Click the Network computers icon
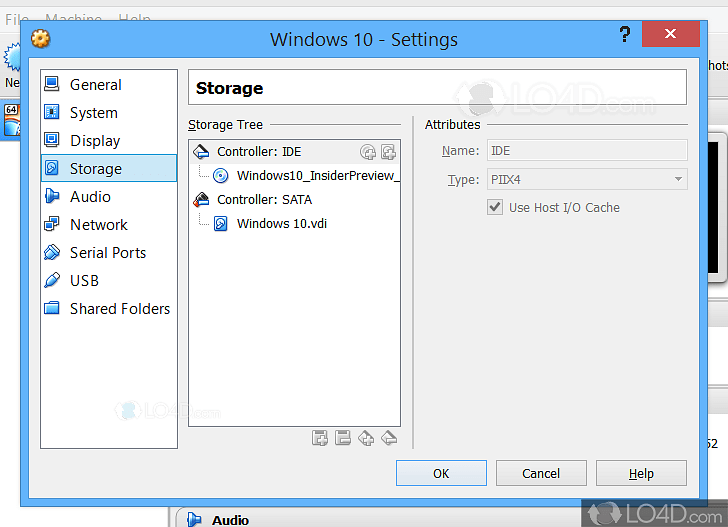728x527 pixels. click(52, 224)
